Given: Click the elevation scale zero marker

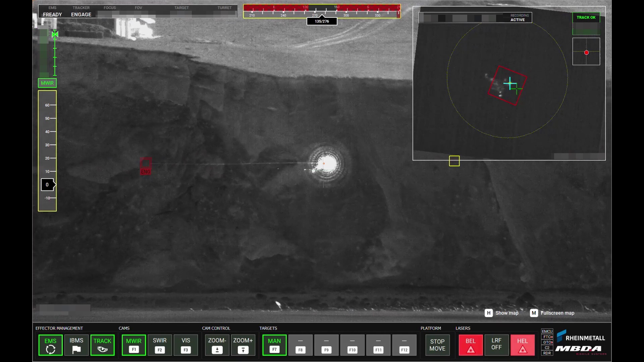Looking at the screenshot, I should pyautogui.click(x=48, y=185).
